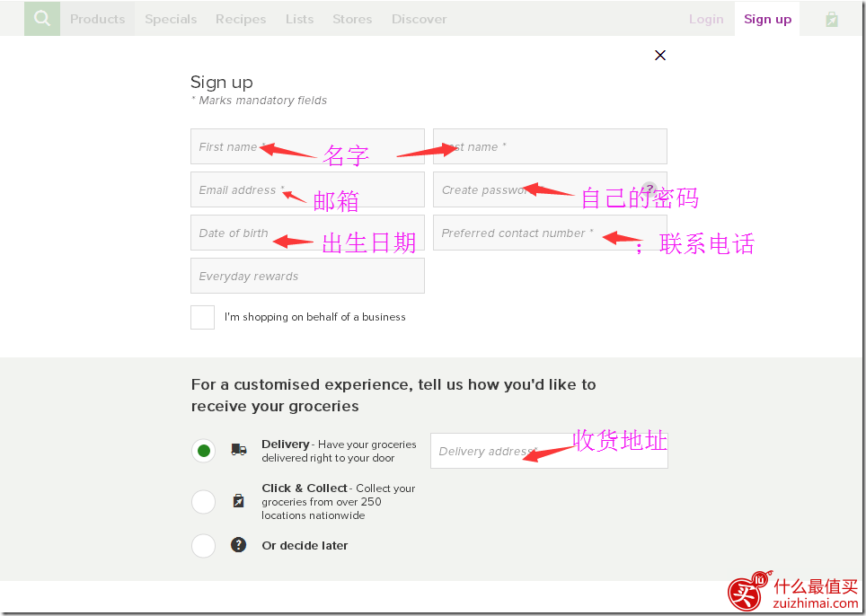Focus the First name field
The width and height of the screenshot is (866, 616).
pyautogui.click(x=307, y=146)
